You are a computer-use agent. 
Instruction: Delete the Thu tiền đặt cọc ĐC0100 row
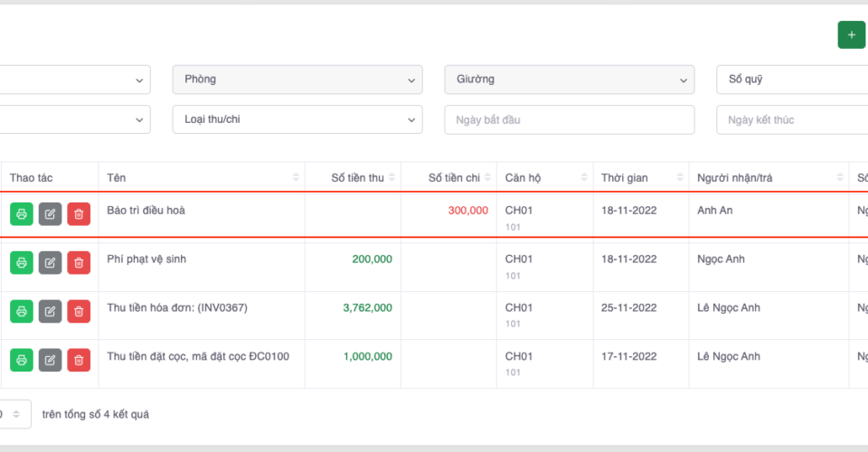point(79,360)
